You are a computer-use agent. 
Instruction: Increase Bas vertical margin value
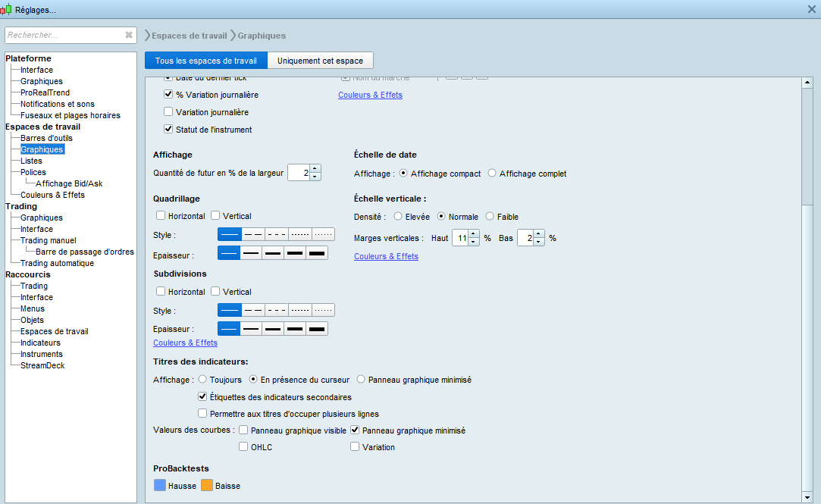(x=538, y=233)
